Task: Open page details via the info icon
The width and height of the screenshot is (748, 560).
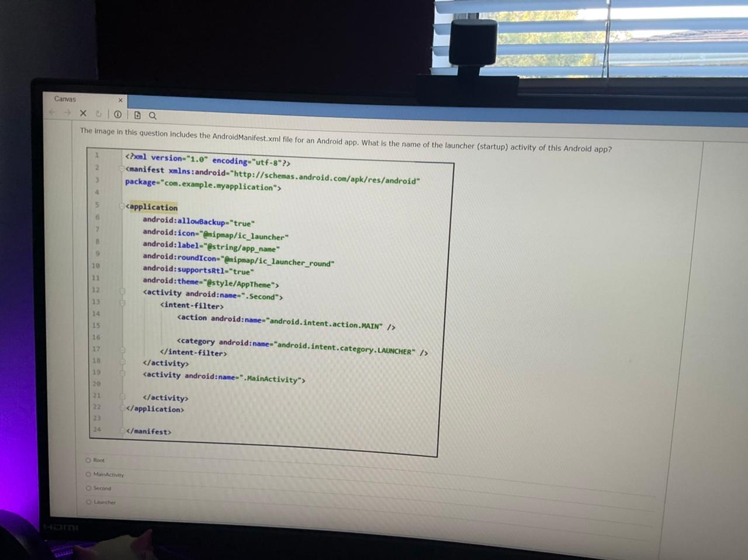Action: pyautogui.click(x=117, y=114)
